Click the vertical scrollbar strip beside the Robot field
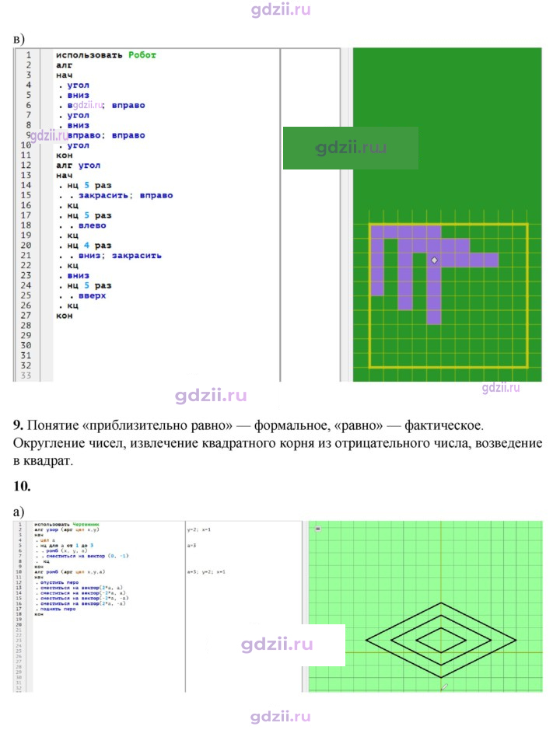 pyautogui.click(x=345, y=215)
